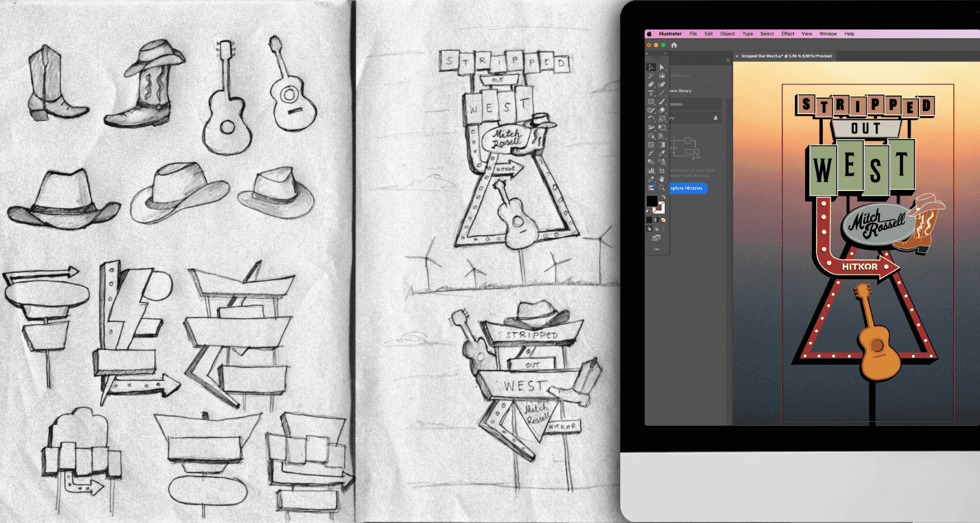
Task: Collapse the toolbar with the double-arrow chevron
Action: 665,53
